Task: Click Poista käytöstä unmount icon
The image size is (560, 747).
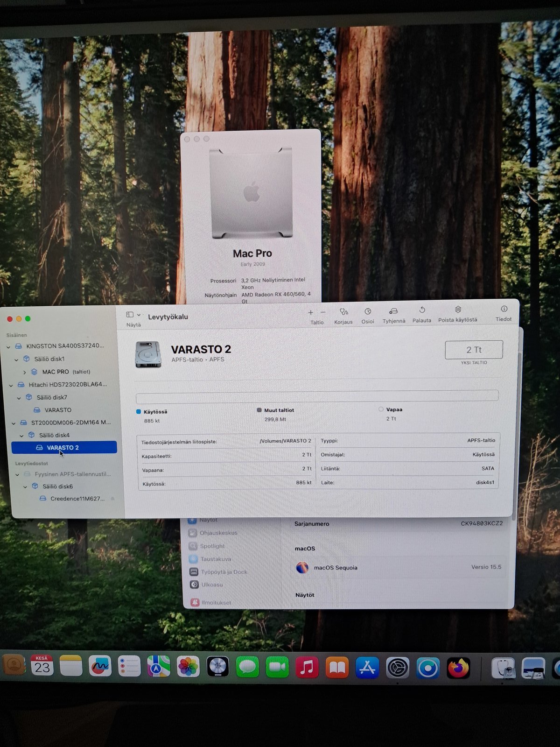Action: click(x=458, y=310)
